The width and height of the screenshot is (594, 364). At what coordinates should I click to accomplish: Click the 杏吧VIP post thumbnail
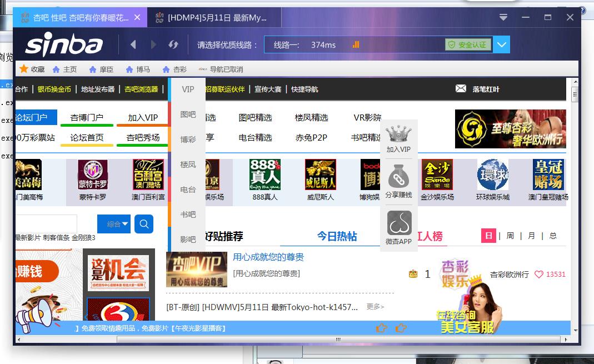197,270
